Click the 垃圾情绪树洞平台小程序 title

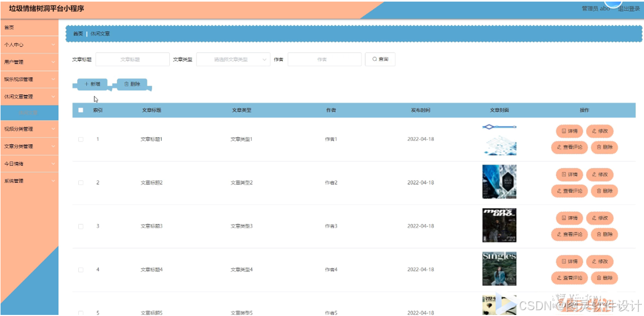tap(46, 9)
